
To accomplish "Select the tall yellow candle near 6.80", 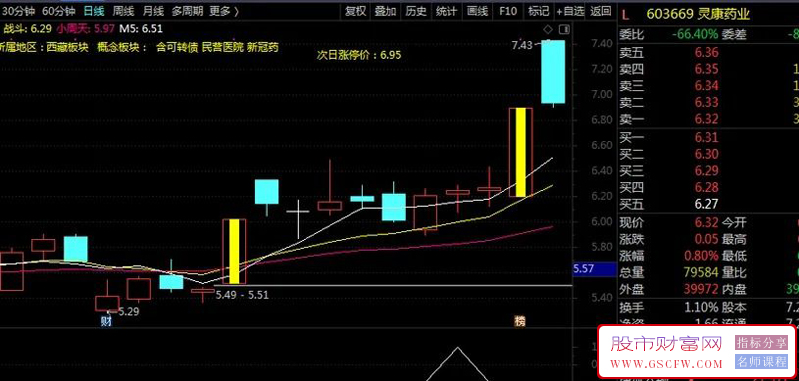I will coord(520,152).
